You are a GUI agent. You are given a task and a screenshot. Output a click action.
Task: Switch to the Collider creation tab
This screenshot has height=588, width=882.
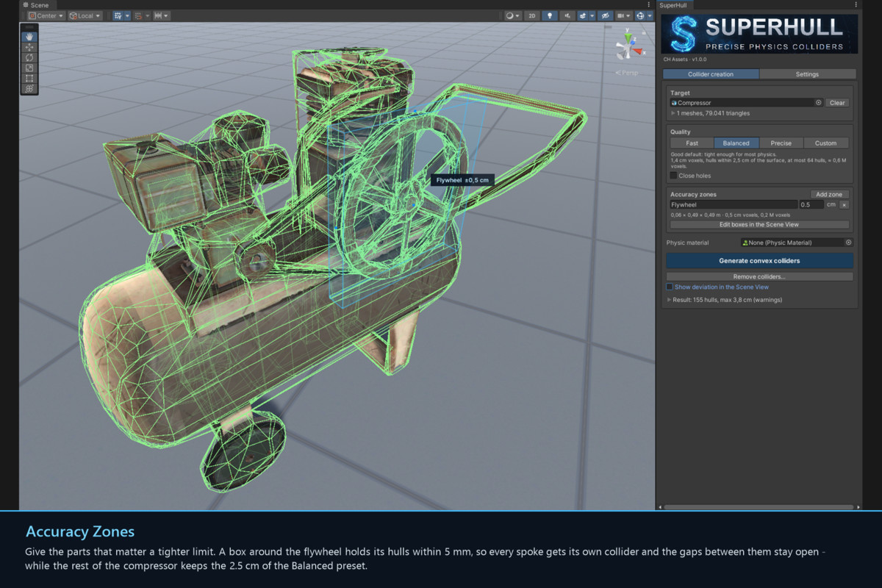coord(711,74)
